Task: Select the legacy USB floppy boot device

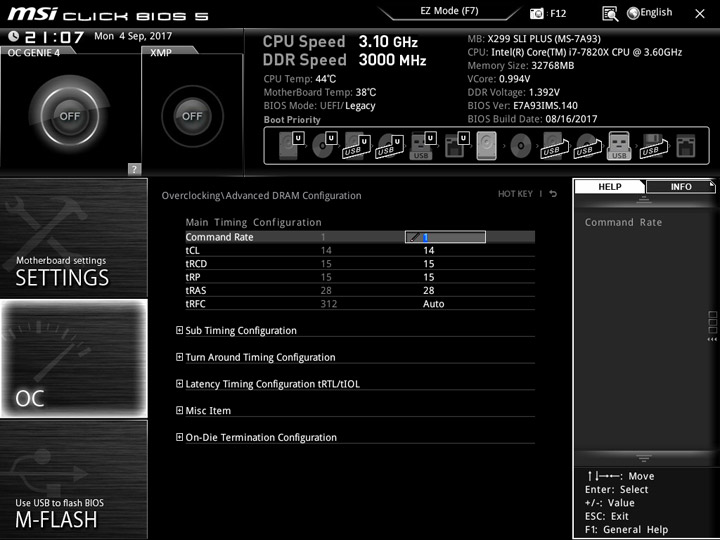Action: 653,146
